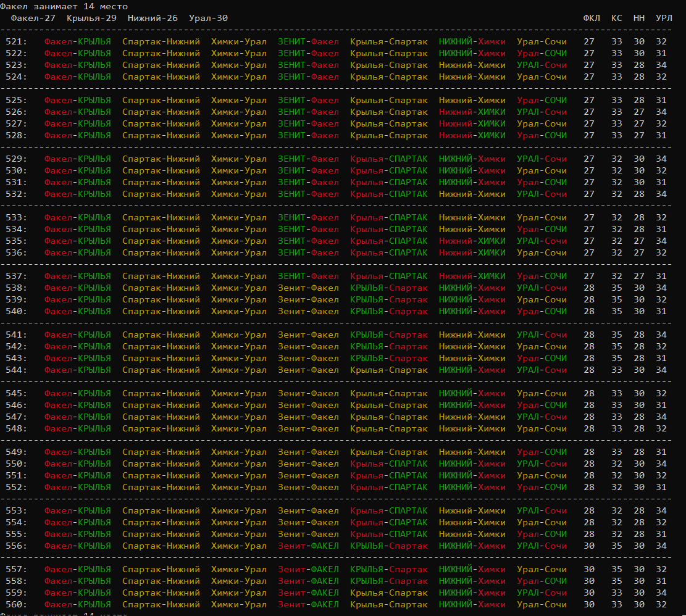This screenshot has width=686, height=616.
Task: Click the 'Факел занимает 14 место' top line
Action: (64, 7)
